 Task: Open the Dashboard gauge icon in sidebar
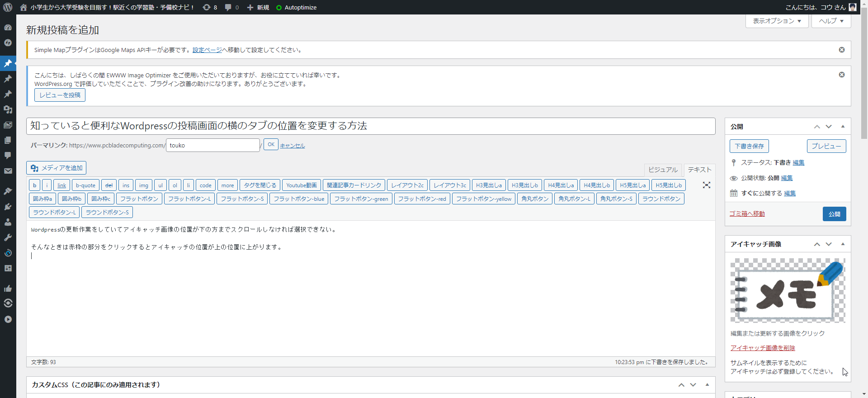[x=8, y=27]
